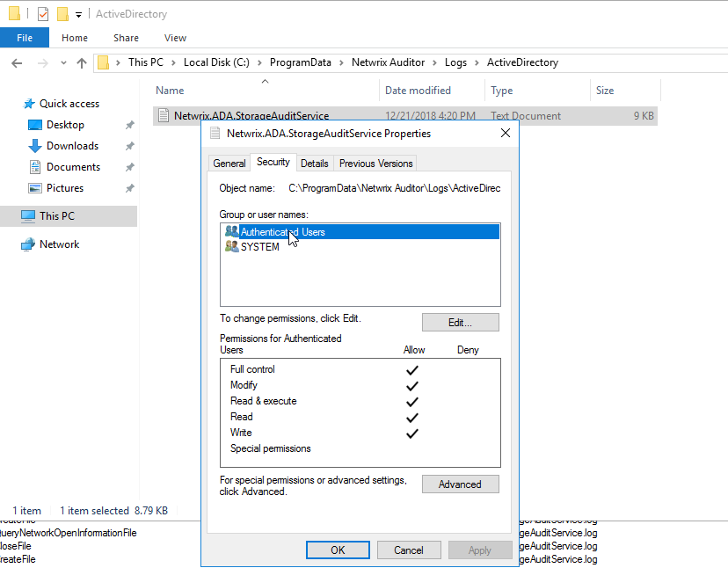
Task: Click the text document icon of the file
Action: (164, 115)
